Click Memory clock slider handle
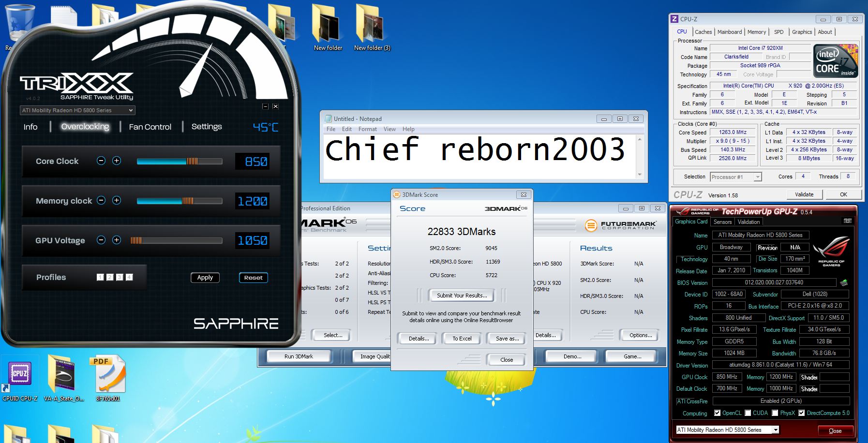868x443 pixels. click(188, 201)
